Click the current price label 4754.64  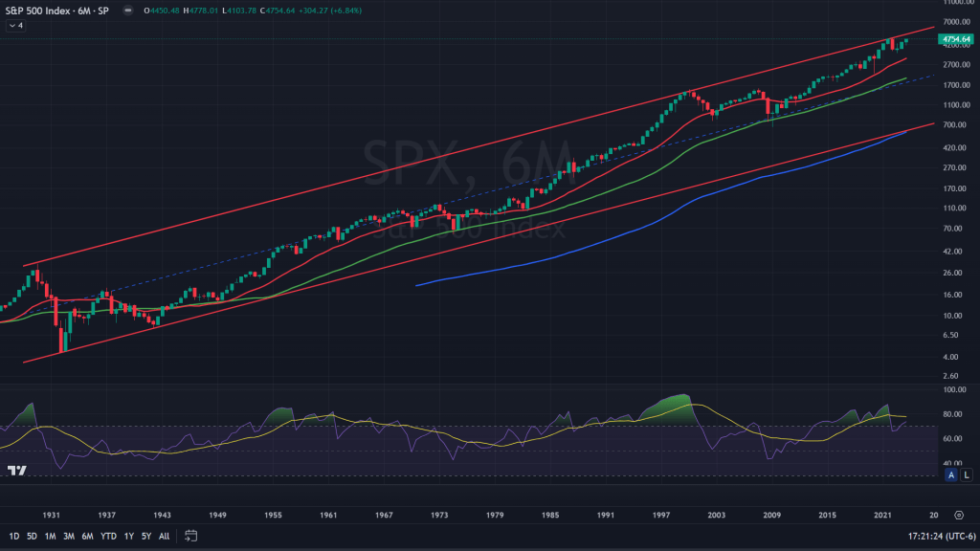(x=956, y=39)
